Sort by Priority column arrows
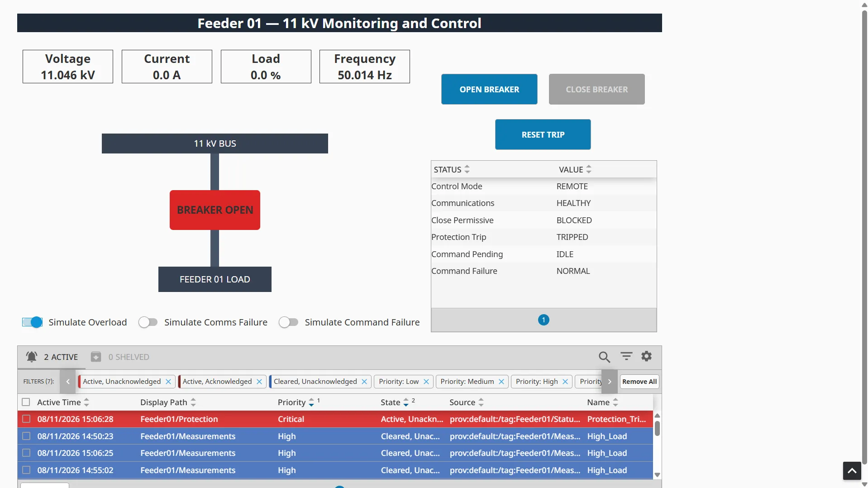This screenshot has height=488, width=868. point(311,402)
